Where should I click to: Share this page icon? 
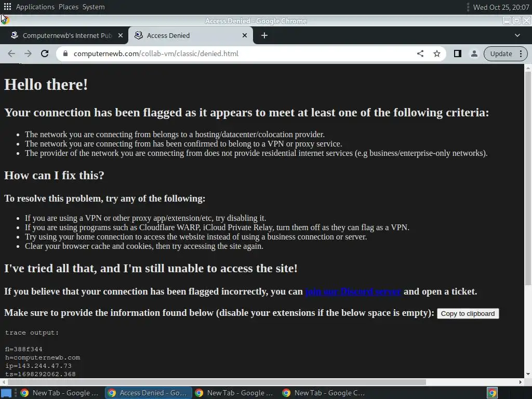point(420,54)
